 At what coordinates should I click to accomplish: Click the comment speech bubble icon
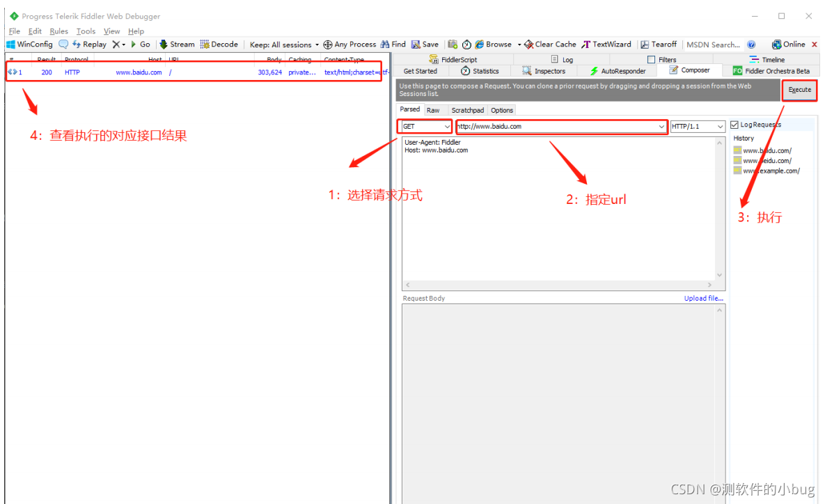coord(63,44)
